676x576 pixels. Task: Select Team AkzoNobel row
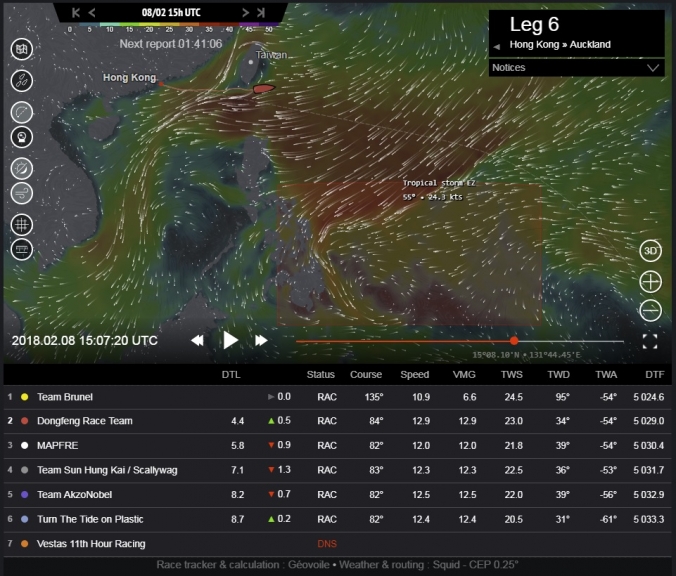point(338,495)
